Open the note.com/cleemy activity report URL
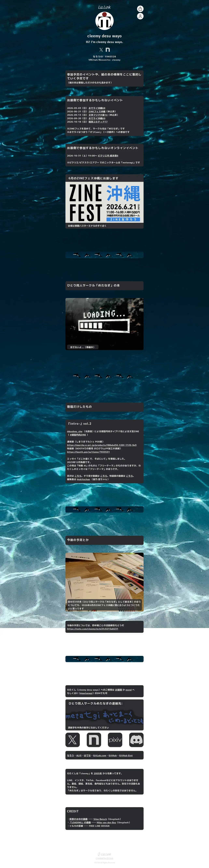Viewport: 209px width, 868px height. (93, 629)
